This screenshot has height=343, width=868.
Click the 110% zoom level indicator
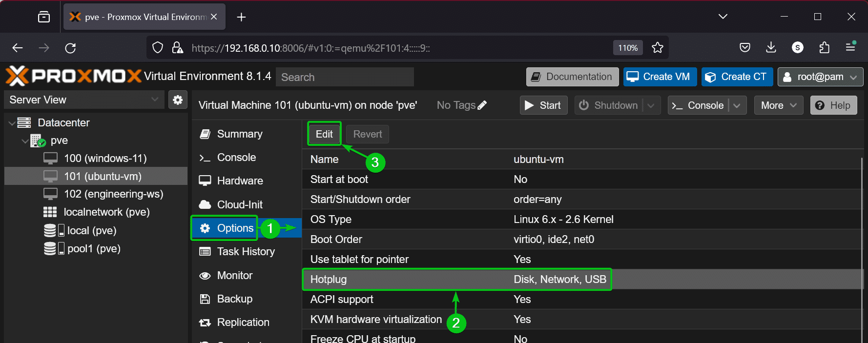pyautogui.click(x=628, y=48)
